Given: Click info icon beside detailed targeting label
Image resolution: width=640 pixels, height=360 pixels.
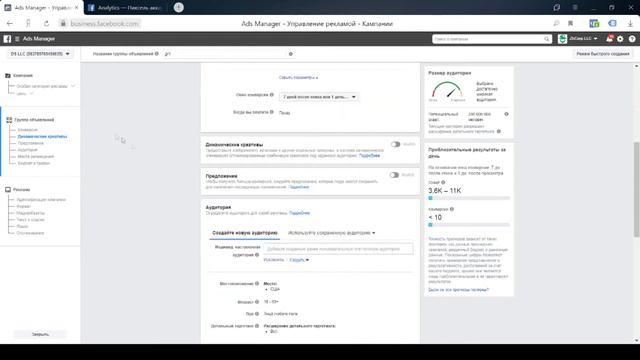Looking at the screenshot, I should pos(257,326).
